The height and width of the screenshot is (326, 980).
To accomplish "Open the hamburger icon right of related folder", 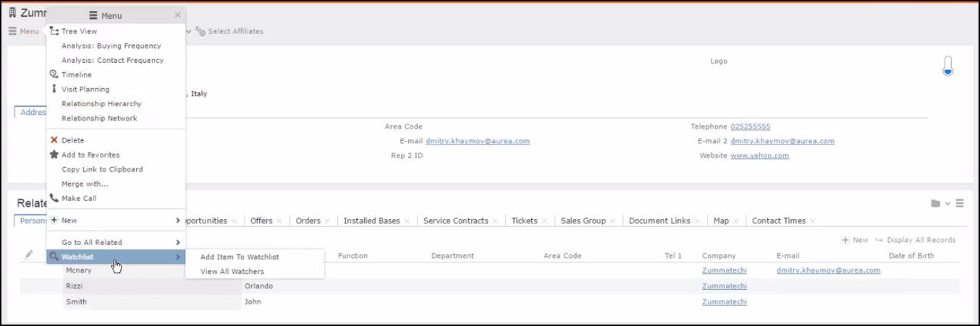I will pyautogui.click(x=960, y=204).
